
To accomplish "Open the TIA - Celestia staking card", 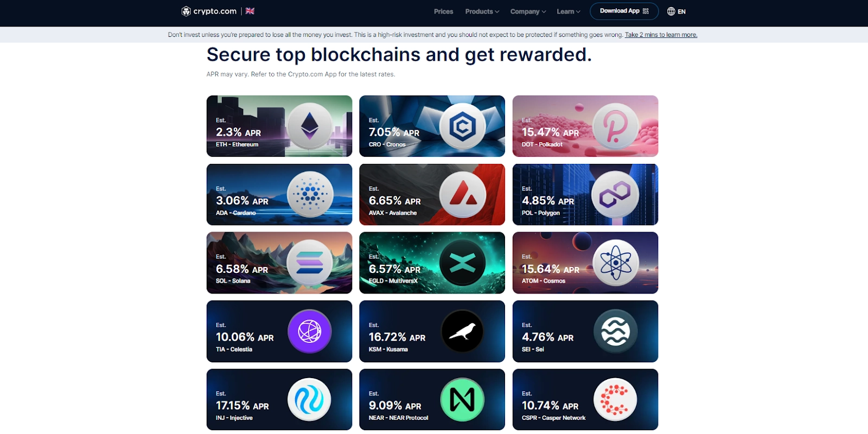I will pos(279,331).
